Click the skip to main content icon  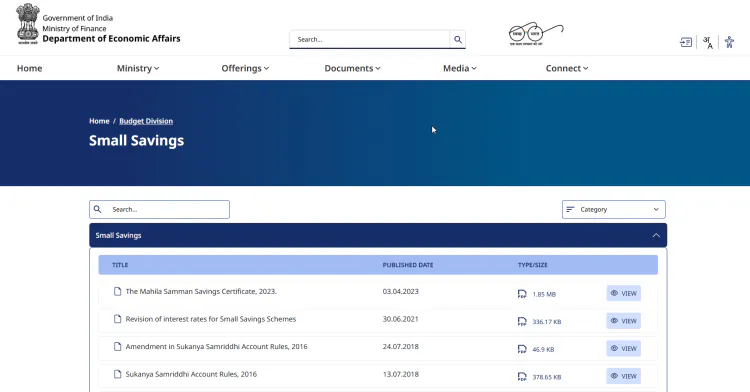(686, 43)
